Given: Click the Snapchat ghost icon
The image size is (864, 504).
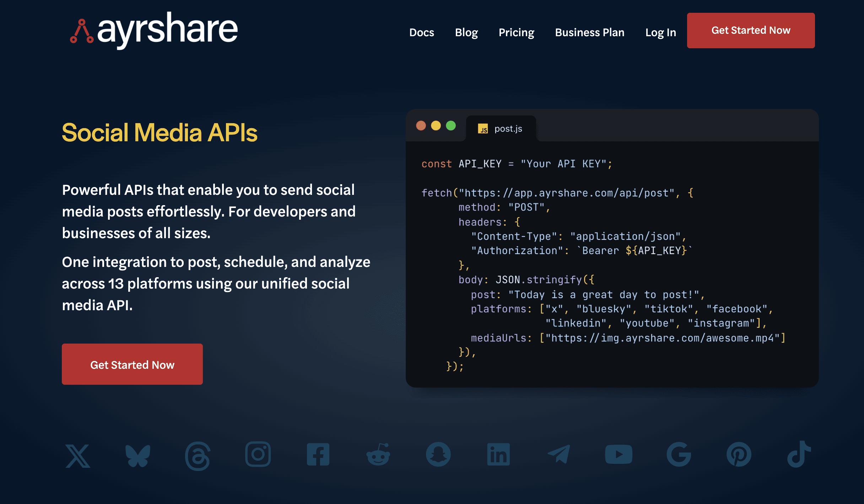Looking at the screenshot, I should pos(438,454).
